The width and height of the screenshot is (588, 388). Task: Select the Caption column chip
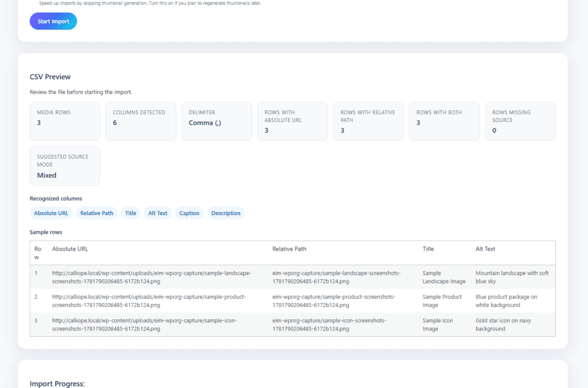189,213
